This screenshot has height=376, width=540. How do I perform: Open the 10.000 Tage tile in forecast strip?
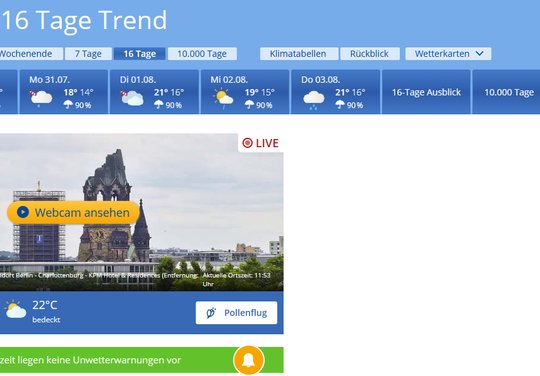(506, 92)
